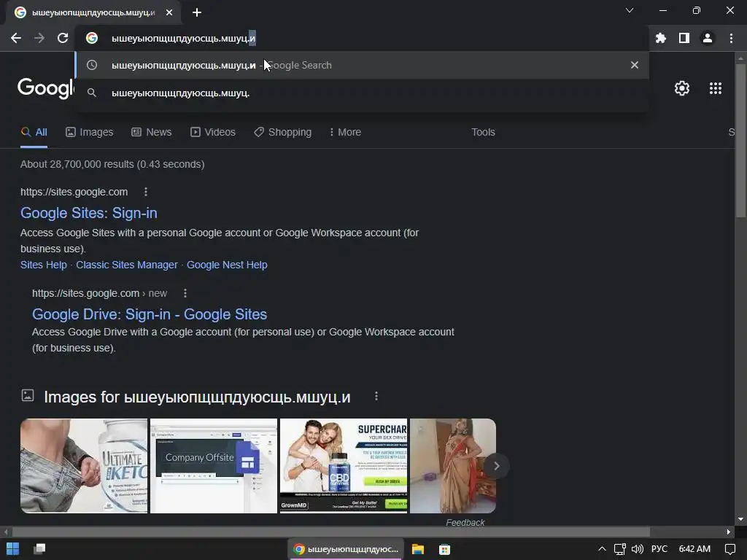
Task: Open the 6:42 AM clock flyout
Action: click(694, 549)
